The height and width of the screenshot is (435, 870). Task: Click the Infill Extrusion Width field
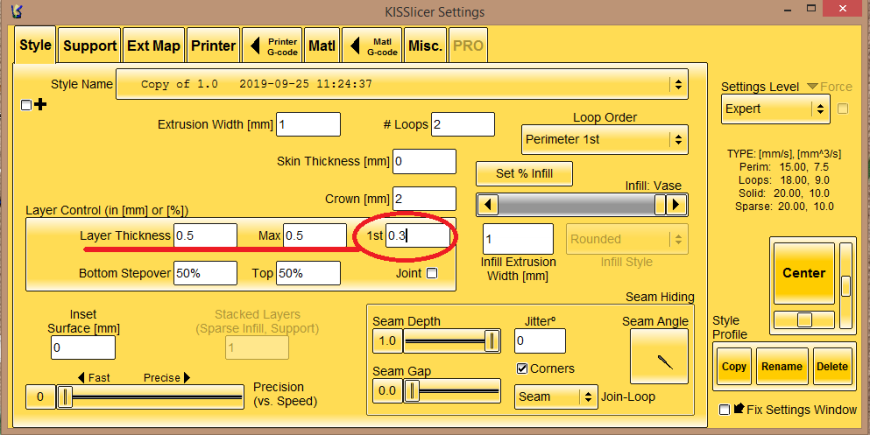point(518,239)
